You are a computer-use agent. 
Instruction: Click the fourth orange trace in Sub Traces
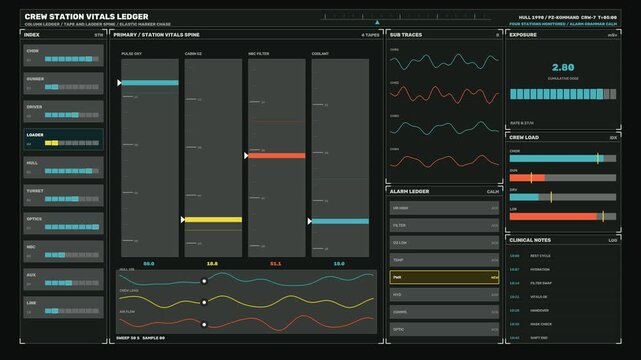pyautogui.click(x=444, y=161)
